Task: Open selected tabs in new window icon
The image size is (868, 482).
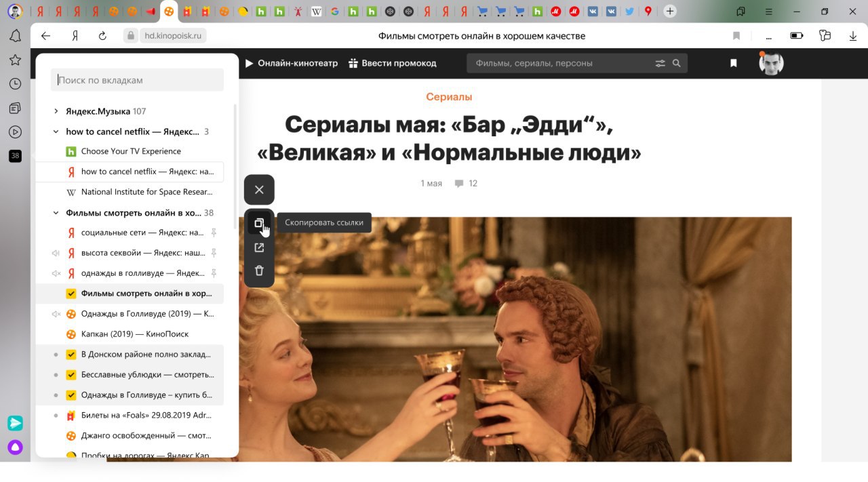Action: 259,247
